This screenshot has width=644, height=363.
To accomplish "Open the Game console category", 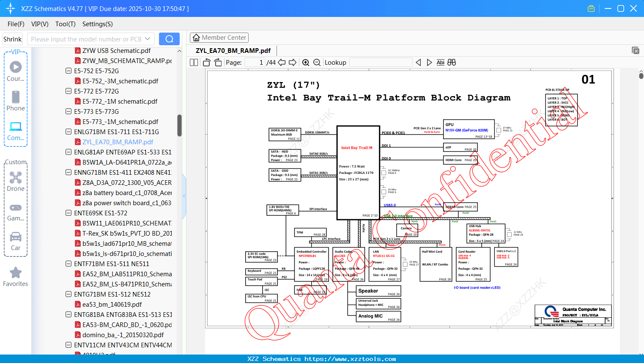I will pos(16,212).
